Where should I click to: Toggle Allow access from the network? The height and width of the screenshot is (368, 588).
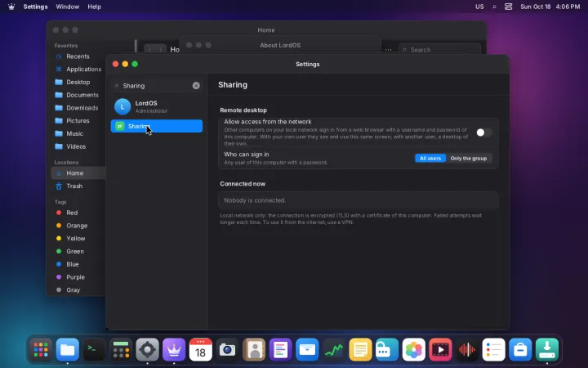pos(483,132)
